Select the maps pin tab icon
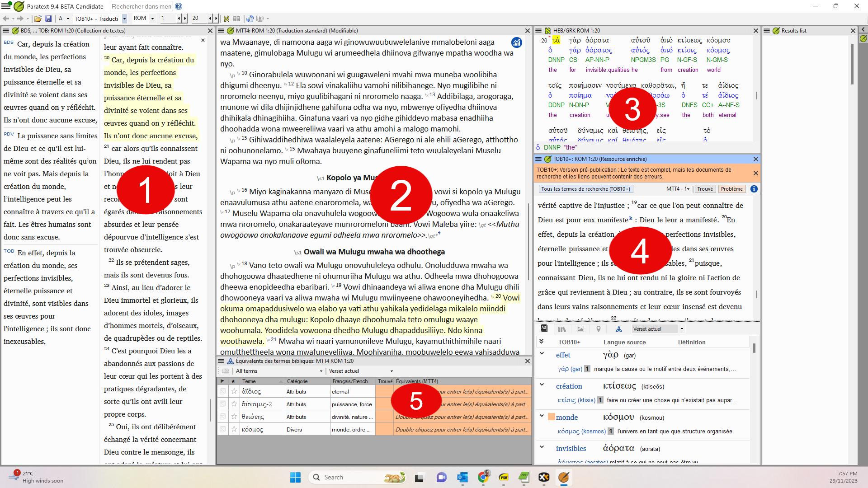The image size is (868, 488). click(599, 329)
